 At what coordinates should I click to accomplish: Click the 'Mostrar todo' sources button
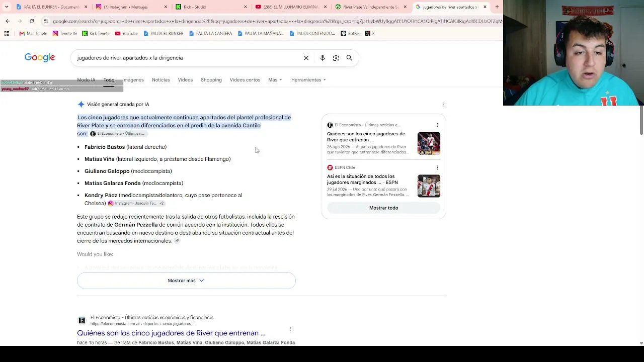[383, 208]
